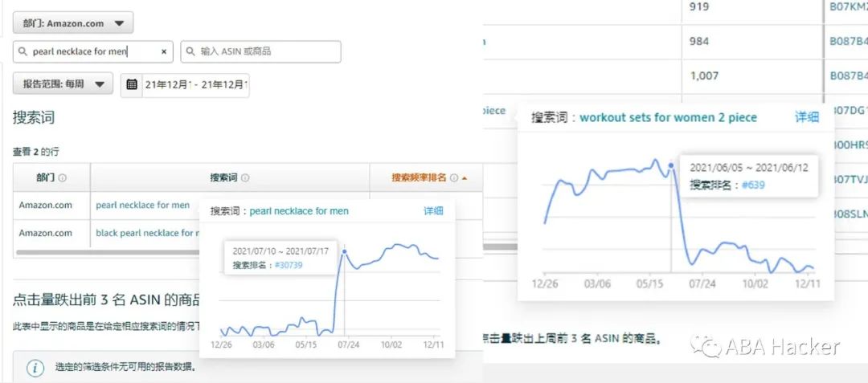Viewport: 868px width, 383px height.
Task: Click the 查看 2 的行 row count text
Action: 35,152
